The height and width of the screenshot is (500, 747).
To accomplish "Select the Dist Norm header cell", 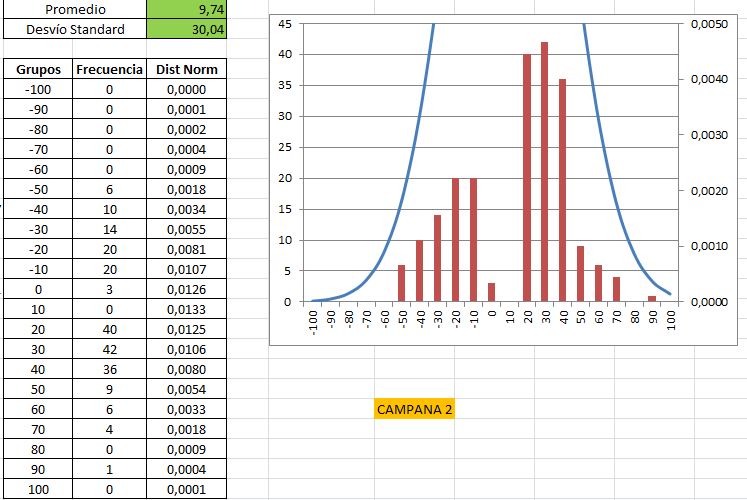I will point(186,70).
